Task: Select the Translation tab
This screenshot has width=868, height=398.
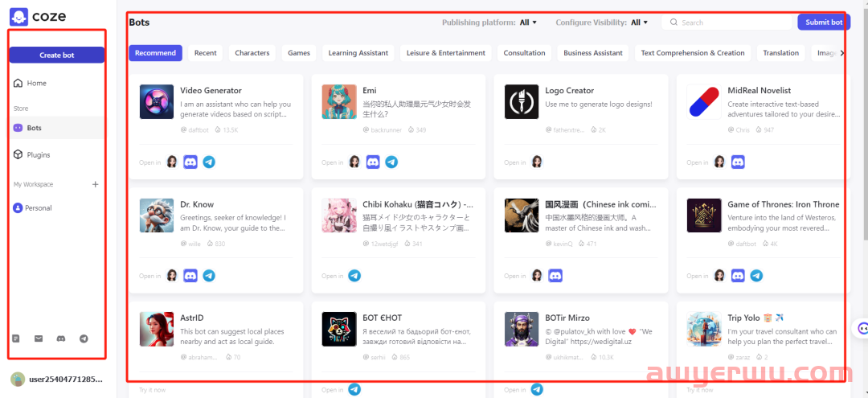Action: click(x=781, y=53)
